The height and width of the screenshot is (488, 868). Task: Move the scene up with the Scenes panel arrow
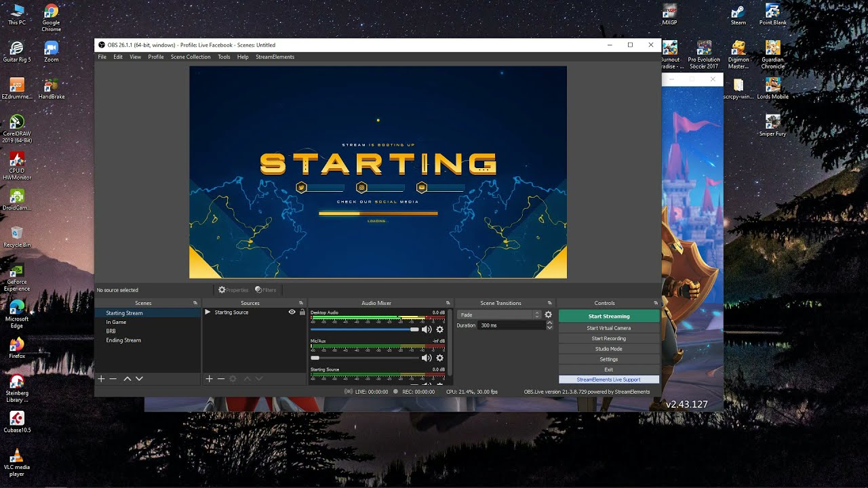pyautogui.click(x=127, y=379)
